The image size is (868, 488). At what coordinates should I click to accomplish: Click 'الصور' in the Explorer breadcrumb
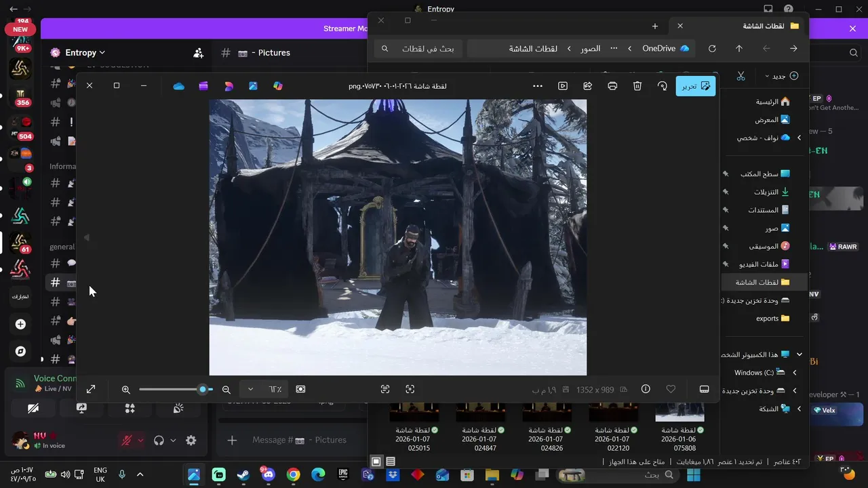pos(590,49)
